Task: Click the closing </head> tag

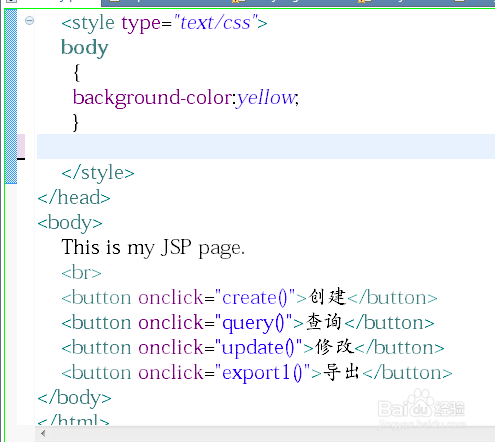Action: click(74, 198)
